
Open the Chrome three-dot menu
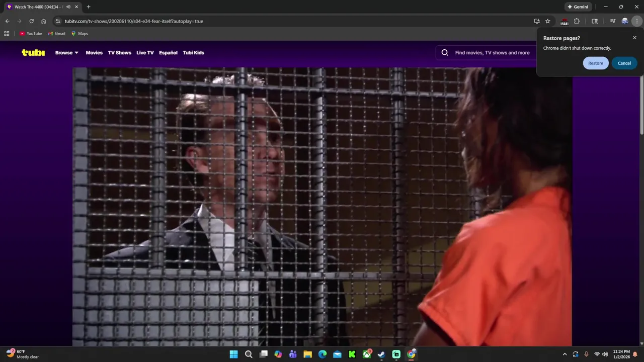tap(637, 21)
